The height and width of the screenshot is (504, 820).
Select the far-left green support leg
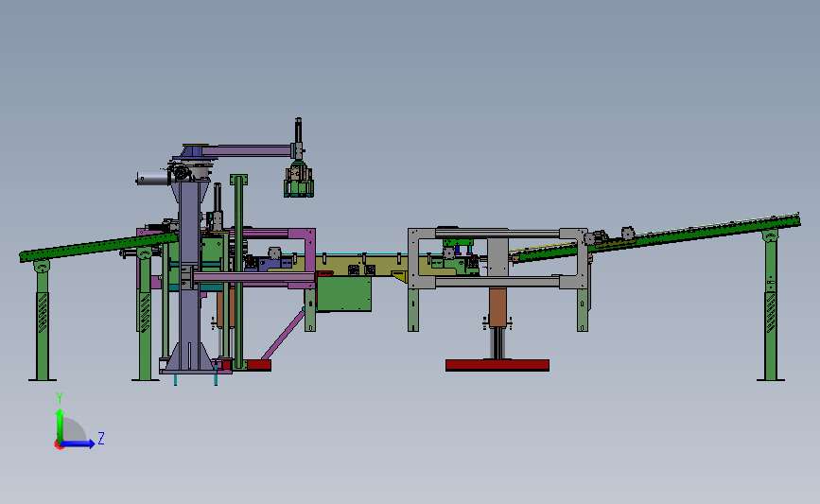coord(43,320)
